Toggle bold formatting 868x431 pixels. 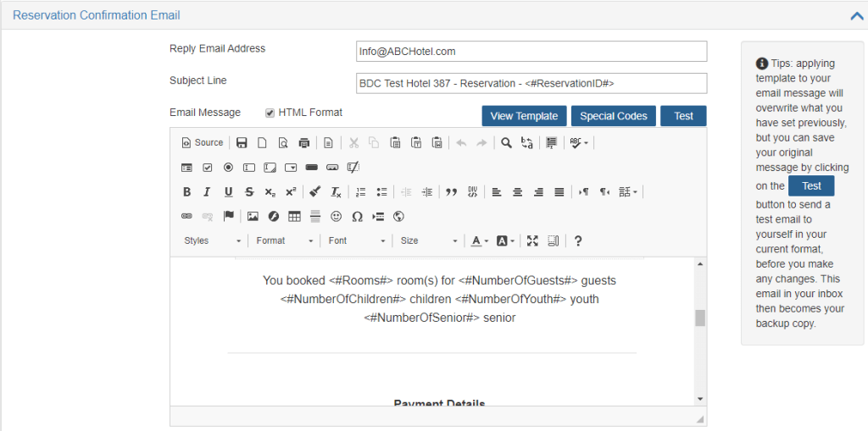pyautogui.click(x=186, y=192)
